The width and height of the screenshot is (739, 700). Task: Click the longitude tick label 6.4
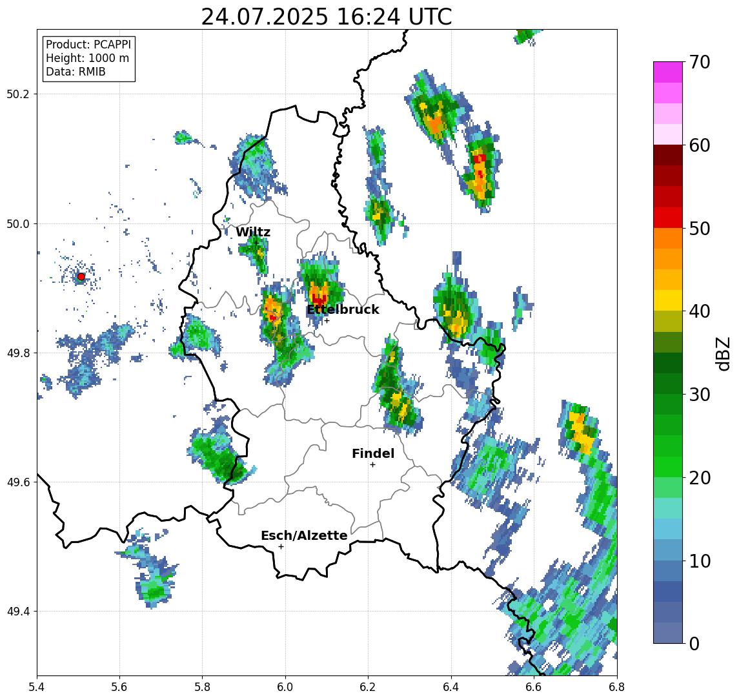[451, 687]
